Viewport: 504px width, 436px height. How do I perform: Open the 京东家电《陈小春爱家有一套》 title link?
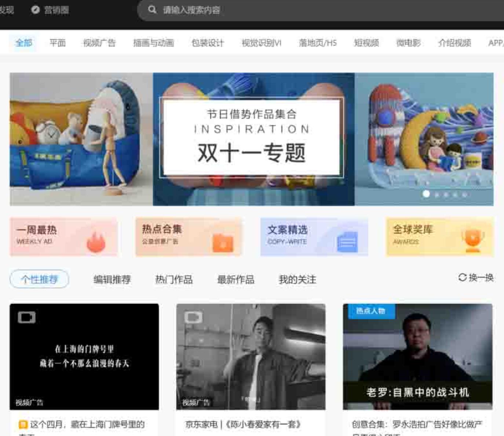[x=243, y=425]
